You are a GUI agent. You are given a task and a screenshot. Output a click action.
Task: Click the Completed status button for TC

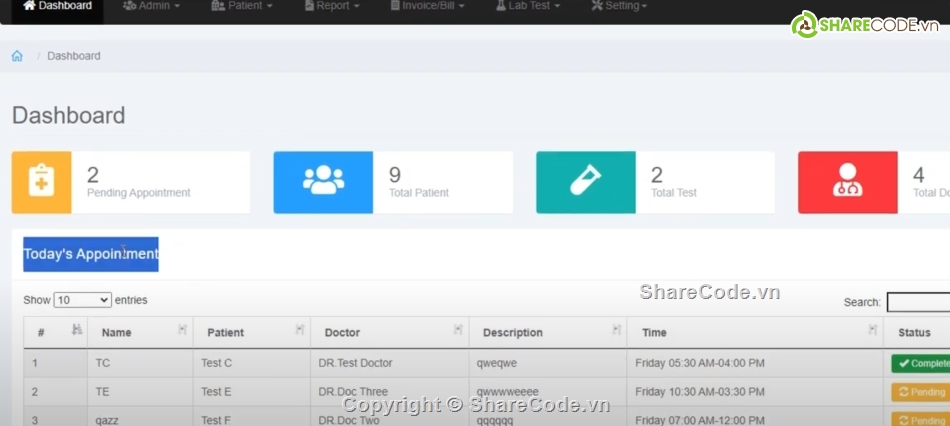tap(921, 364)
